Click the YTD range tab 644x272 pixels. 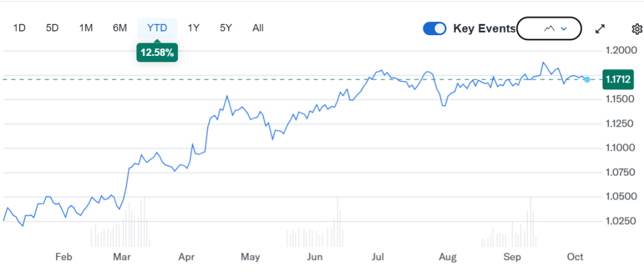pos(157,28)
